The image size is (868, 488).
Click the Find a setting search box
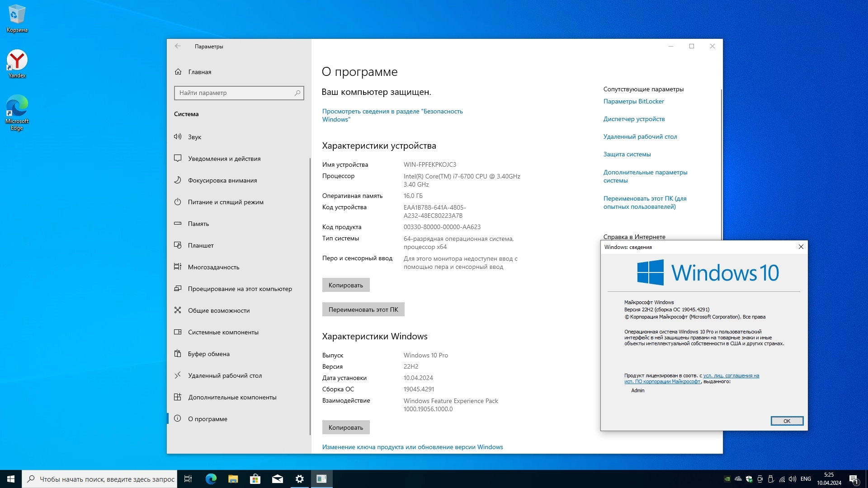point(235,93)
